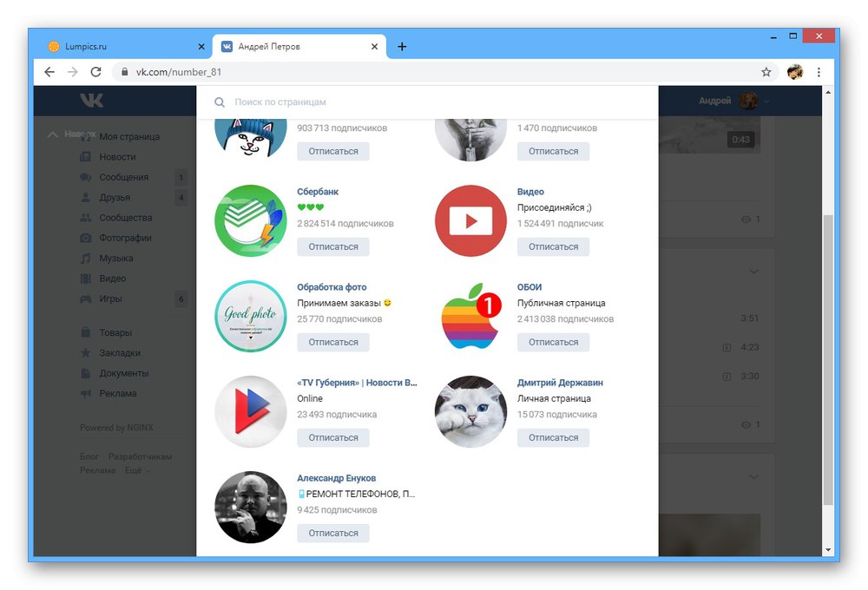Click the browser back arrow

pos(49,72)
